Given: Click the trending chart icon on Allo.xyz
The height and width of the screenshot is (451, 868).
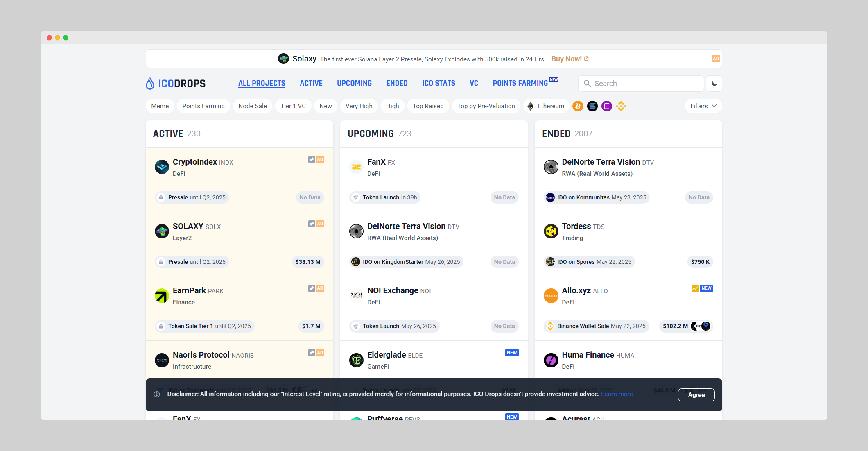Looking at the screenshot, I should (x=695, y=288).
